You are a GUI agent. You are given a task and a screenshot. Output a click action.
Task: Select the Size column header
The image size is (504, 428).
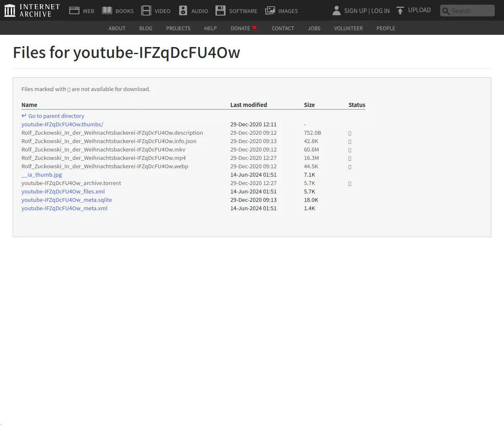309,105
